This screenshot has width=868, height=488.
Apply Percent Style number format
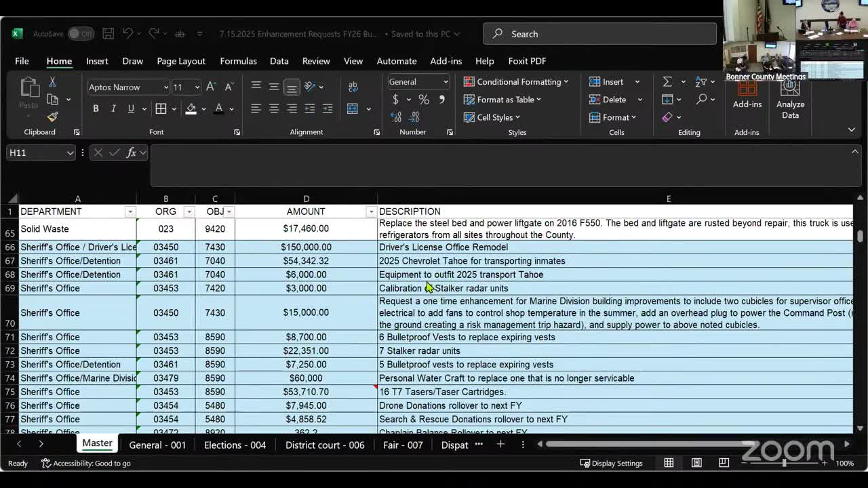pos(424,100)
